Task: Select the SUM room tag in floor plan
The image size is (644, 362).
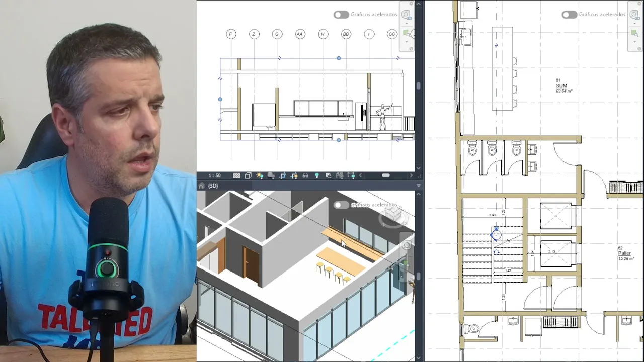Action: click(561, 86)
